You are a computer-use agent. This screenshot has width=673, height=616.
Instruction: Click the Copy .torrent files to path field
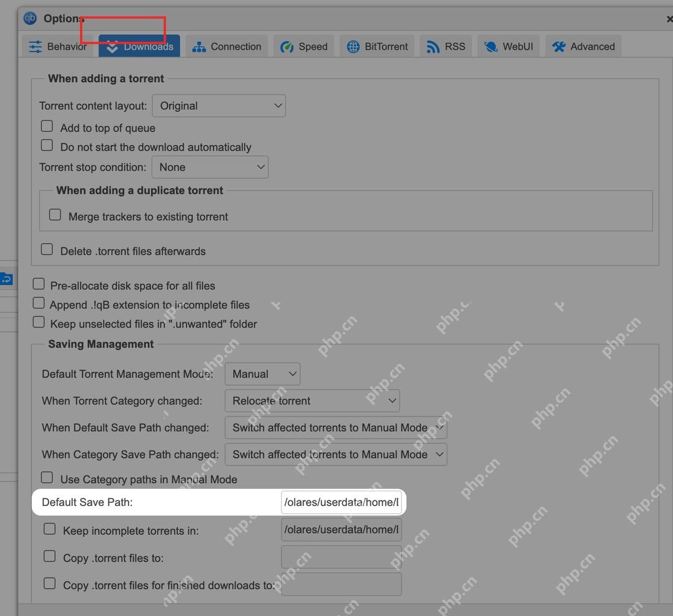click(341, 557)
